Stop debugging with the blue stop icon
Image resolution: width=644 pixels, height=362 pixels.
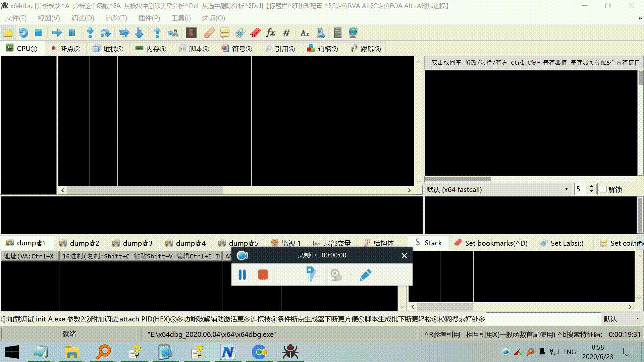[x=39, y=33]
